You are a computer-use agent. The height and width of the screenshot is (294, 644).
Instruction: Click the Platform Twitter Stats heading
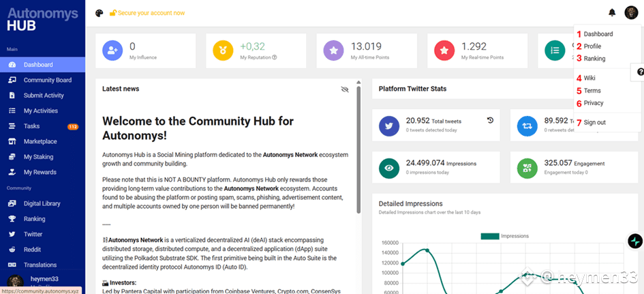pyautogui.click(x=412, y=89)
